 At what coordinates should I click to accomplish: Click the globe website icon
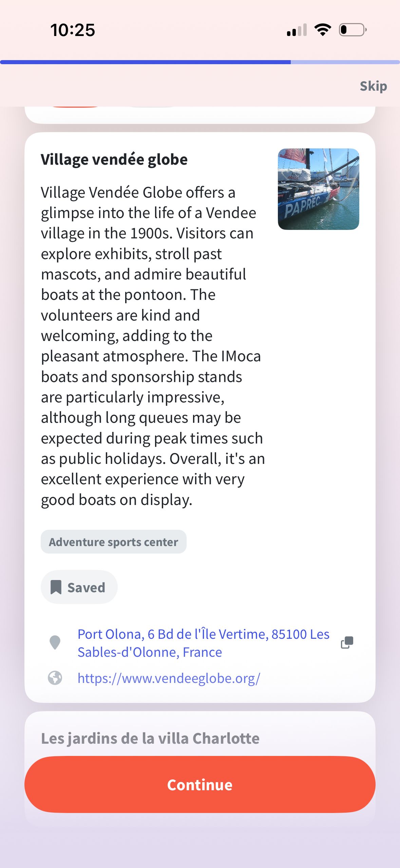(55, 678)
